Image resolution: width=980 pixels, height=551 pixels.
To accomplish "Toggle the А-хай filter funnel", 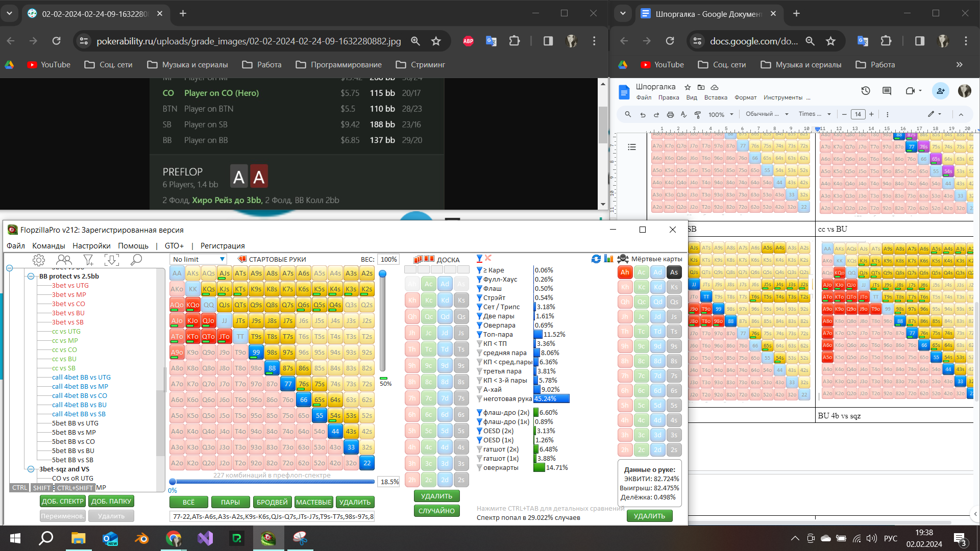I will [x=479, y=390].
